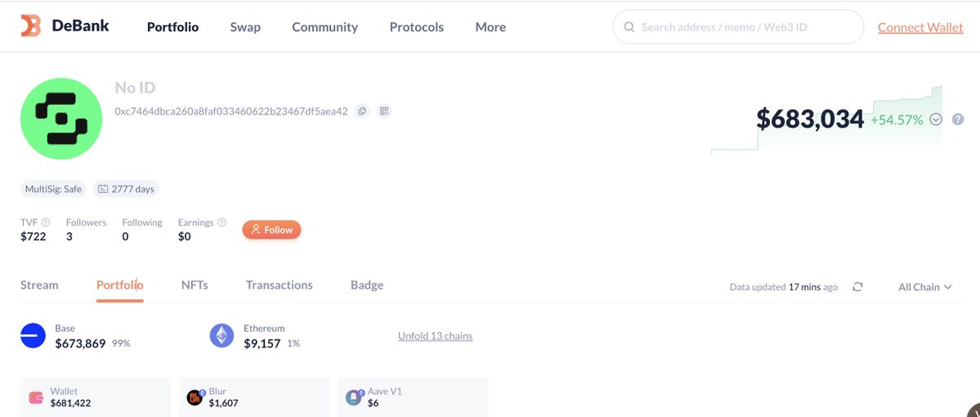This screenshot has width=980, height=417.
Task: Open the Aave V1 protocol card
Action: click(413, 397)
